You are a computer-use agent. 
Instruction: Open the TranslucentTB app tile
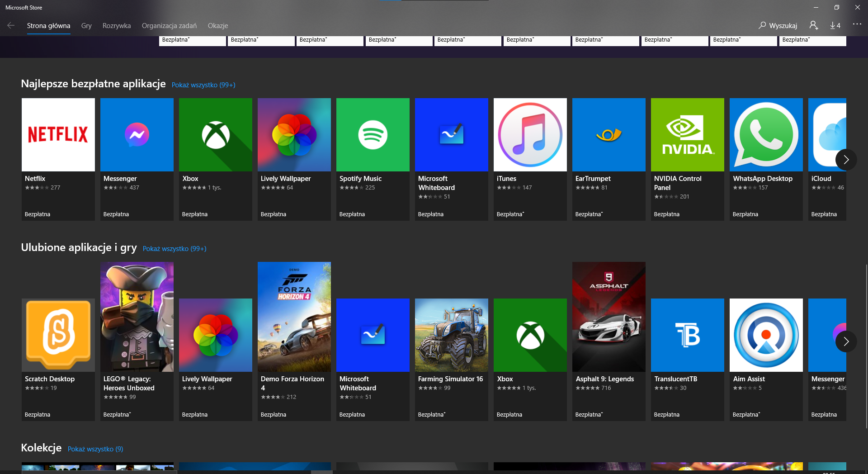(688, 360)
